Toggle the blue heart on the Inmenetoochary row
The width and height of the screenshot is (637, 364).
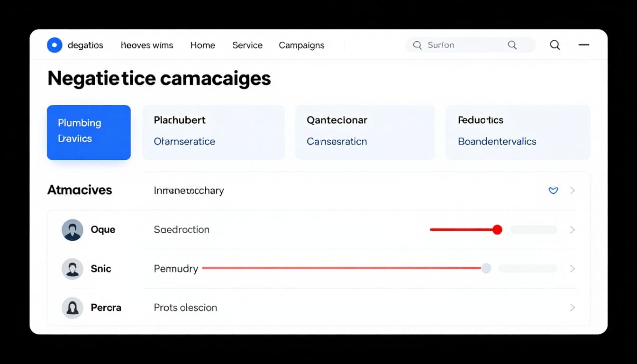pyautogui.click(x=553, y=191)
